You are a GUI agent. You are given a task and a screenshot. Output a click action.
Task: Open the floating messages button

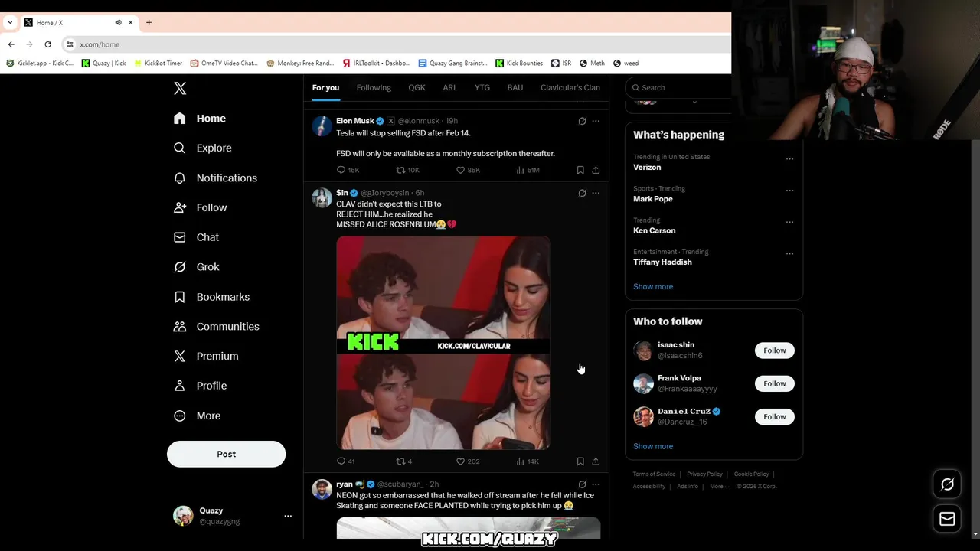[x=947, y=519]
